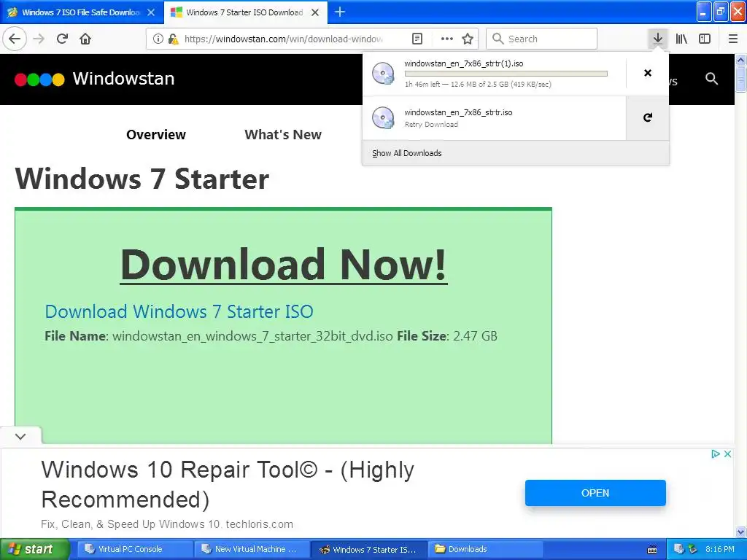The height and width of the screenshot is (560, 747).
Task: Switch to Windows 7 ISO File Safe Download tab
Action: pos(81,12)
